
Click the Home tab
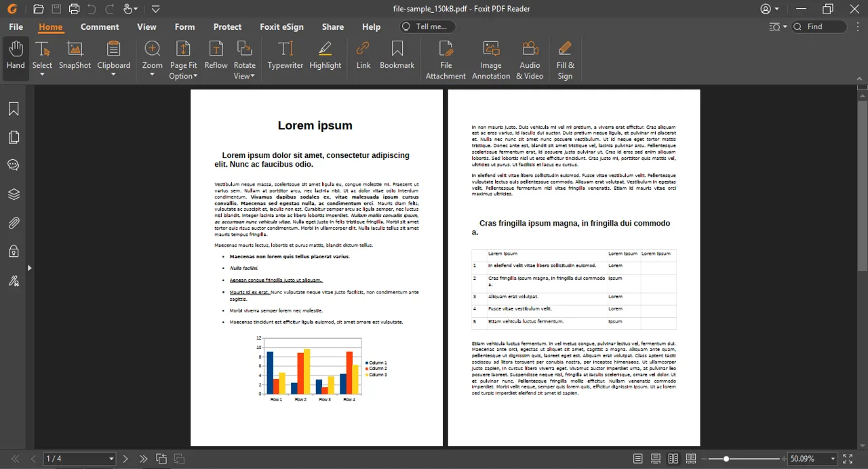pos(50,26)
